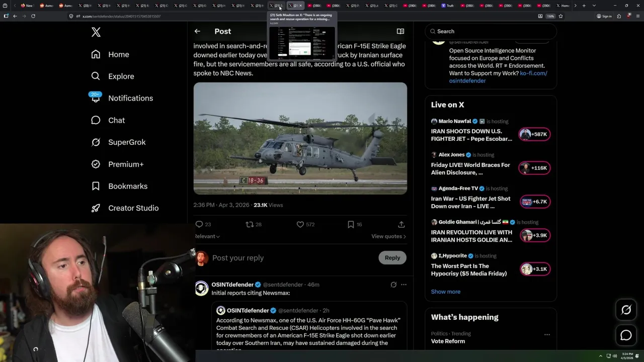Open the Explore page

pyautogui.click(x=113, y=76)
